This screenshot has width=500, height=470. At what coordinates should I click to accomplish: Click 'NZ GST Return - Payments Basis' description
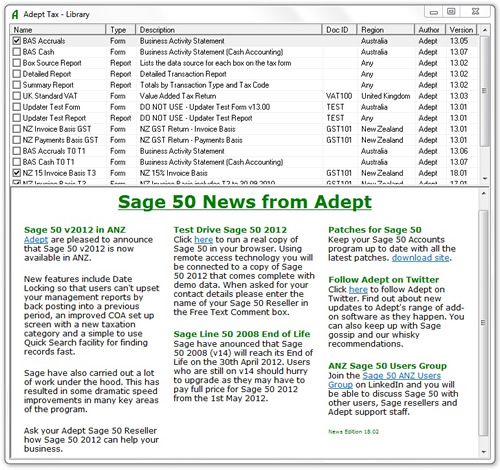tap(191, 140)
